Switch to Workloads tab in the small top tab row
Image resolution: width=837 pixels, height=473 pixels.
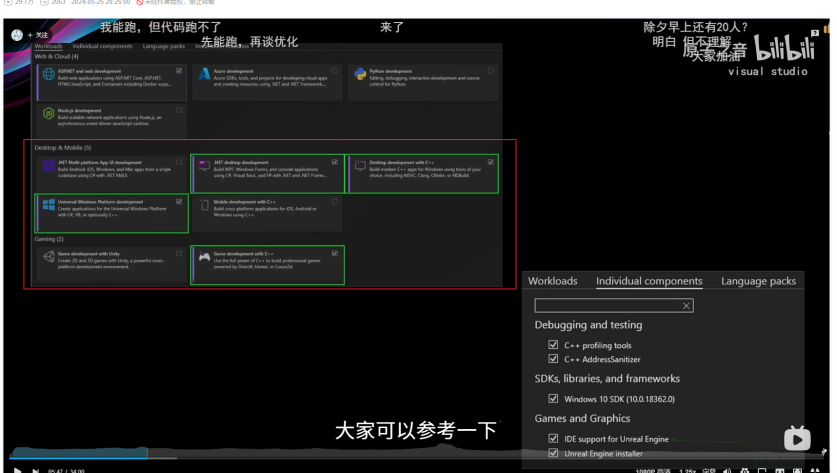pos(48,46)
